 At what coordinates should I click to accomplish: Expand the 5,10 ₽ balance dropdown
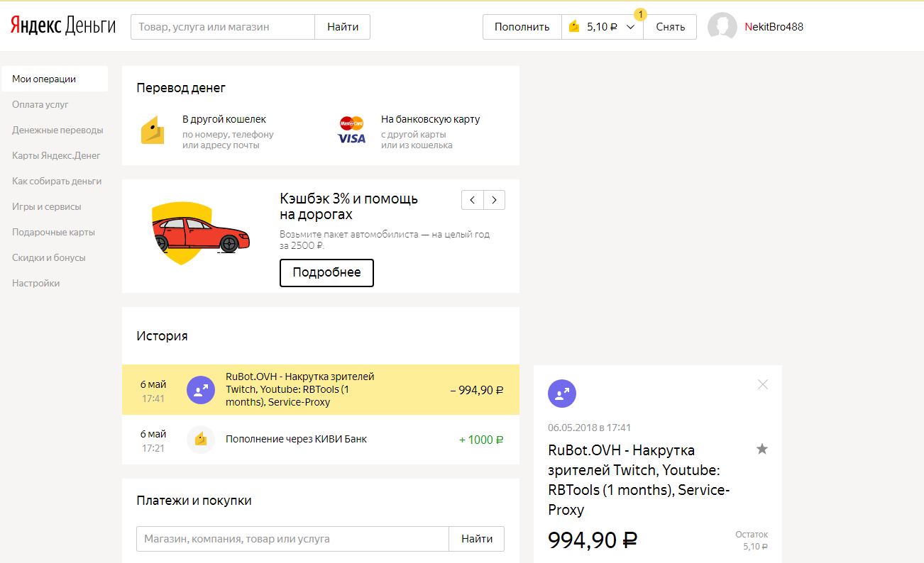click(630, 27)
